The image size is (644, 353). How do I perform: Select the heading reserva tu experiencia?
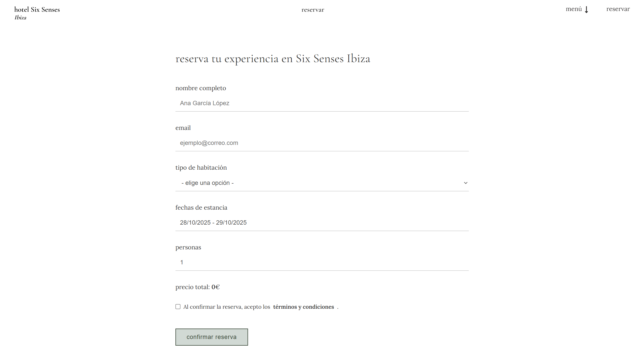[x=273, y=58]
